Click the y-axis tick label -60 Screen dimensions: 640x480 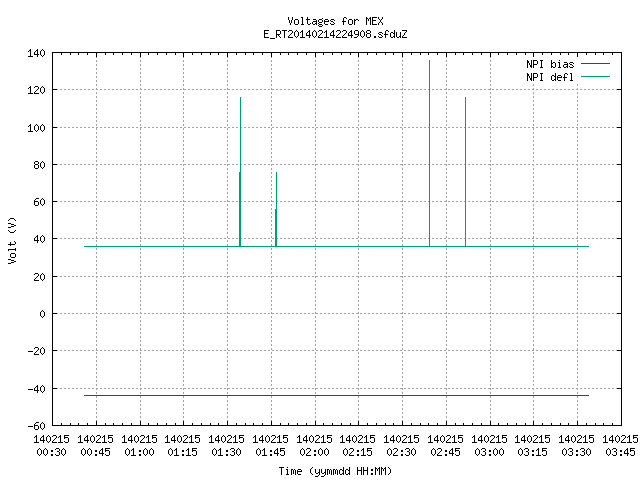(36, 426)
